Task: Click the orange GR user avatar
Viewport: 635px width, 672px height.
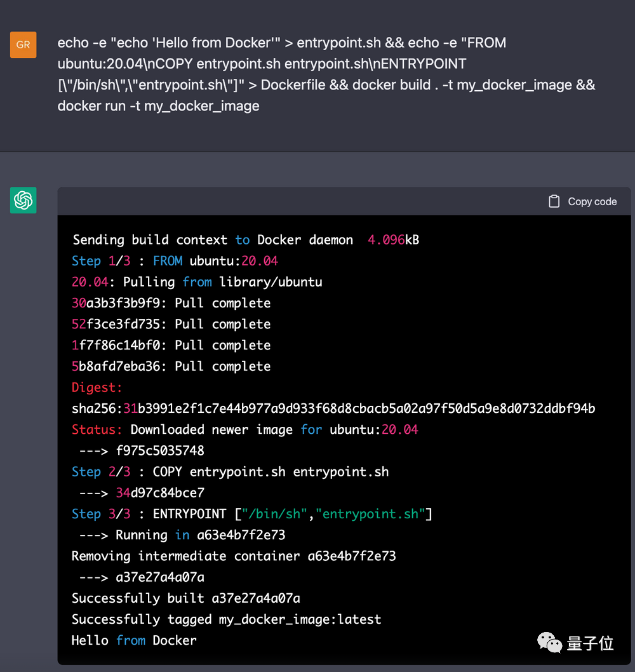Action: pos(23,44)
